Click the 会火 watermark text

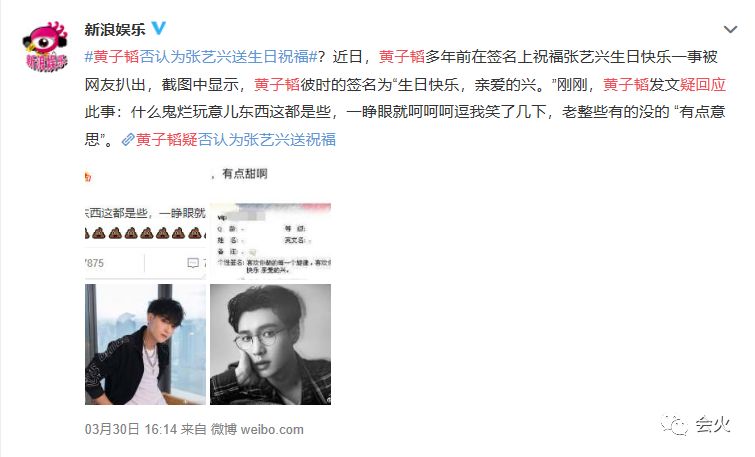coord(713,425)
